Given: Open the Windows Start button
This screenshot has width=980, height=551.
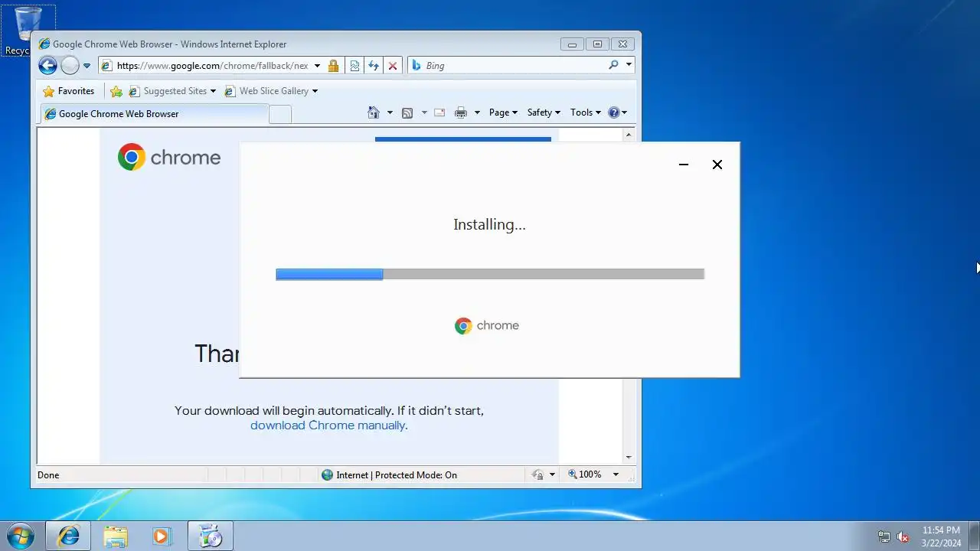Looking at the screenshot, I should tap(21, 536).
